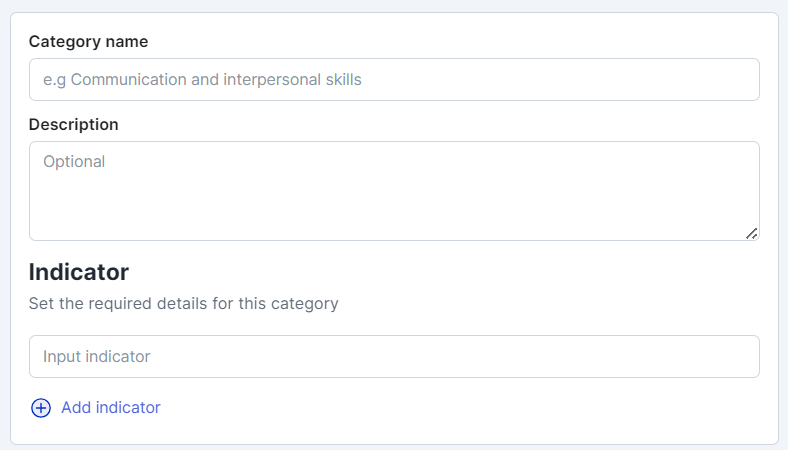The height and width of the screenshot is (450, 788).
Task: Click the Indicator section heading
Action: point(79,272)
